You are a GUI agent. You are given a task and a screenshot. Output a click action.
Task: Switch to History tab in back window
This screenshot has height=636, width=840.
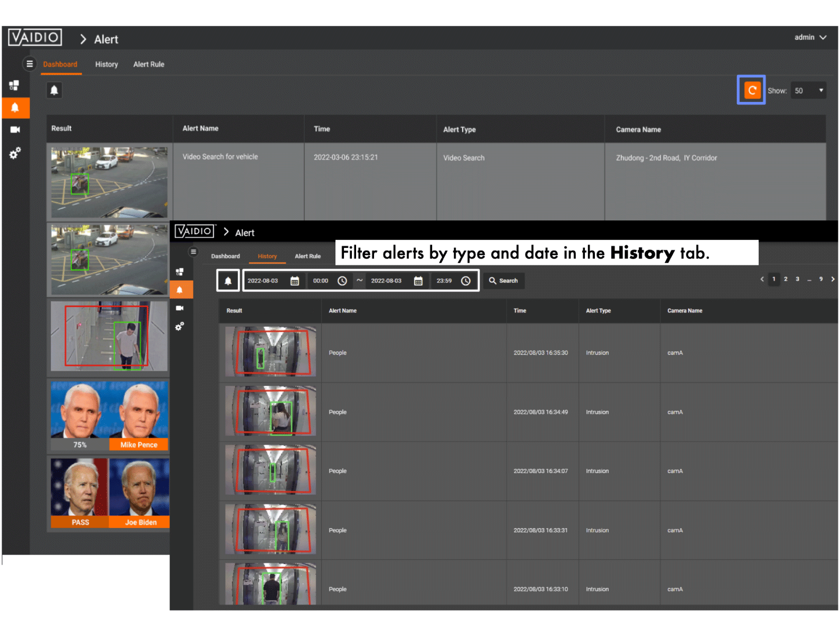click(107, 64)
